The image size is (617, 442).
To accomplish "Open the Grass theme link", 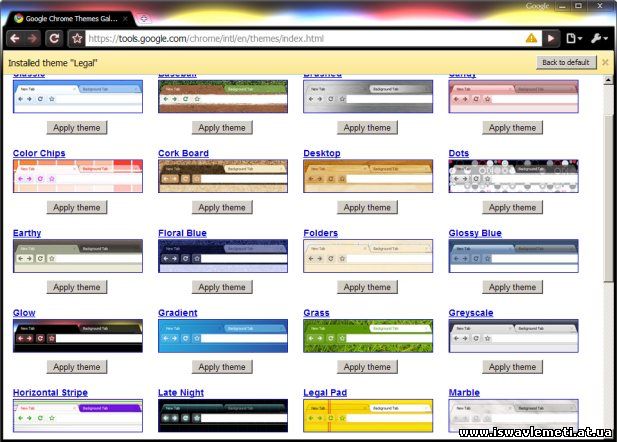I will tap(316, 313).
